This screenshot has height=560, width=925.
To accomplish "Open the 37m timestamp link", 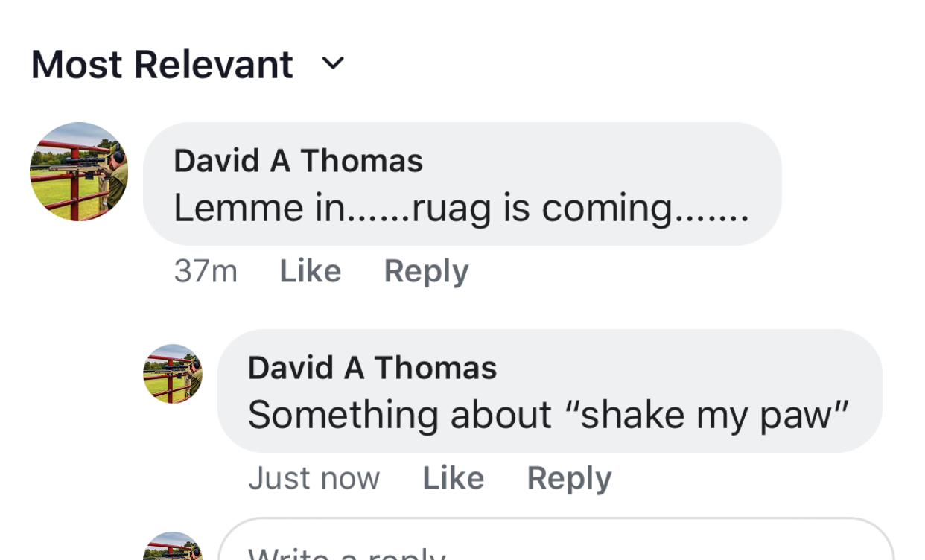I will (x=206, y=272).
